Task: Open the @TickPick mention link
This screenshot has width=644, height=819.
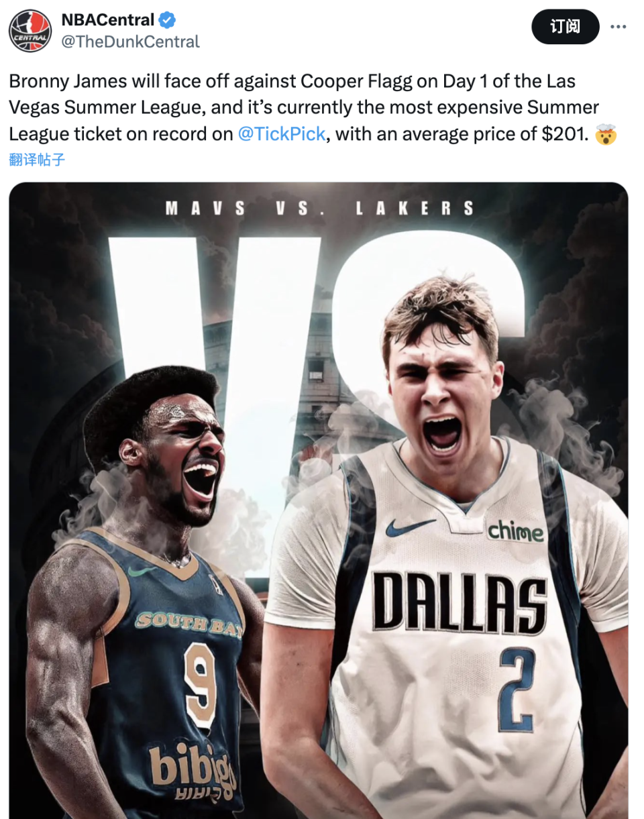Action: (x=282, y=134)
